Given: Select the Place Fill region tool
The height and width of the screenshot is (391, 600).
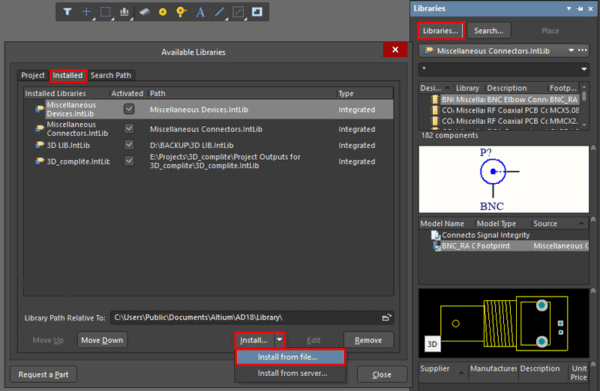Looking at the screenshot, I should point(257,12).
